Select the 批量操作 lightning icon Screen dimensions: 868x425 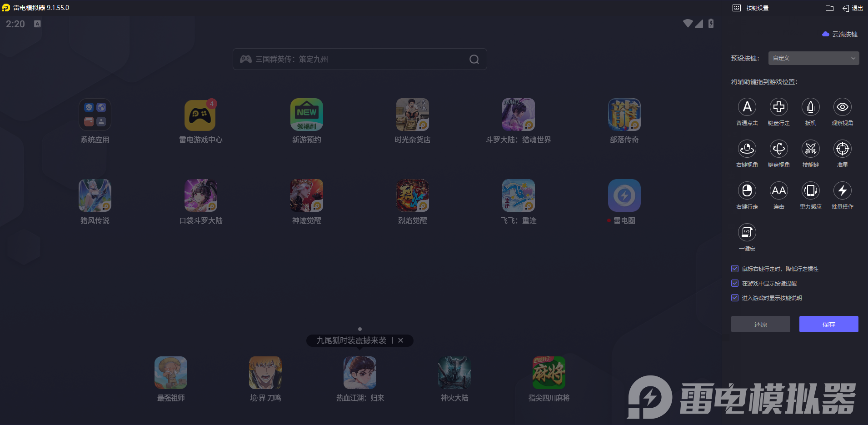coord(843,190)
